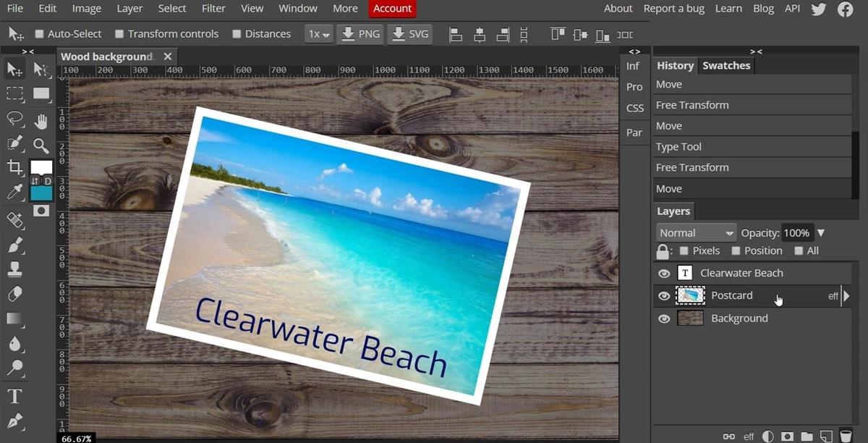This screenshot has width=868, height=443.
Task: Open the Normal blend mode dropdown
Action: (697, 233)
